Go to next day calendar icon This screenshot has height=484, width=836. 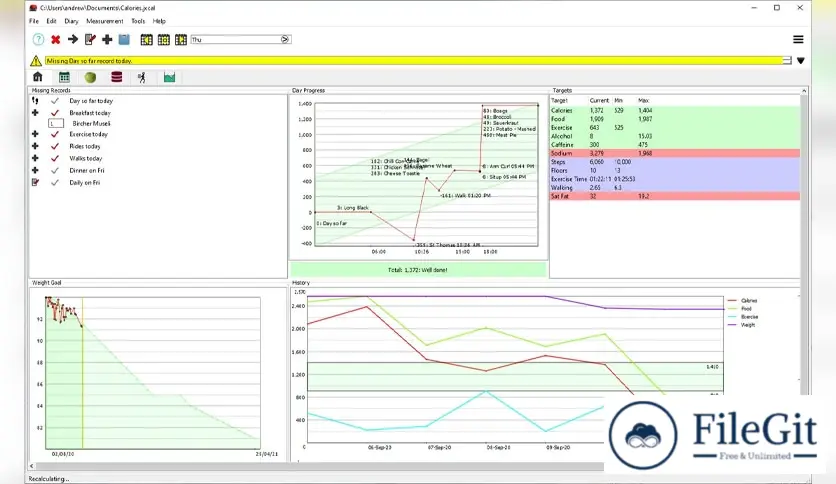(181, 39)
